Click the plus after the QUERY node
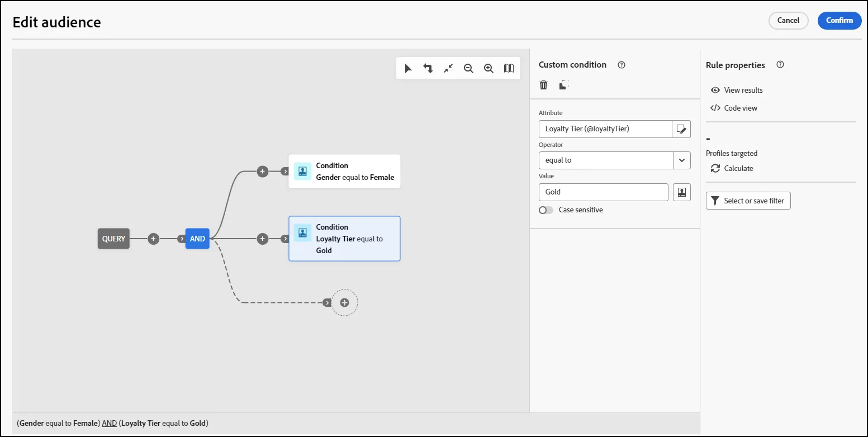Screen dimensions: 868x437 coord(154,239)
